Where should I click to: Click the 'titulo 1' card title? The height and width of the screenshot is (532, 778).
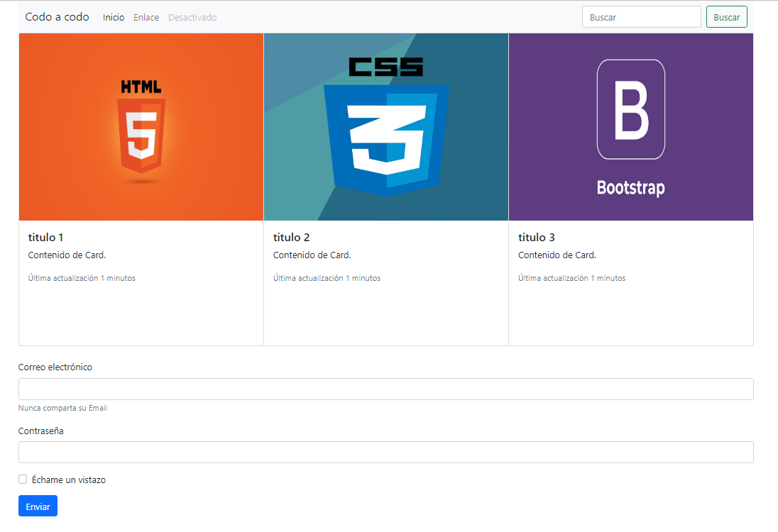tap(45, 238)
